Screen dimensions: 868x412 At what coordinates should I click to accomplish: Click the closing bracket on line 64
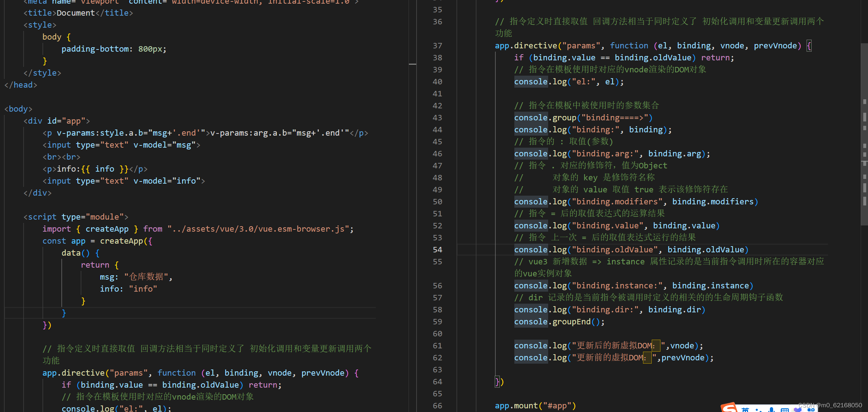(x=497, y=382)
